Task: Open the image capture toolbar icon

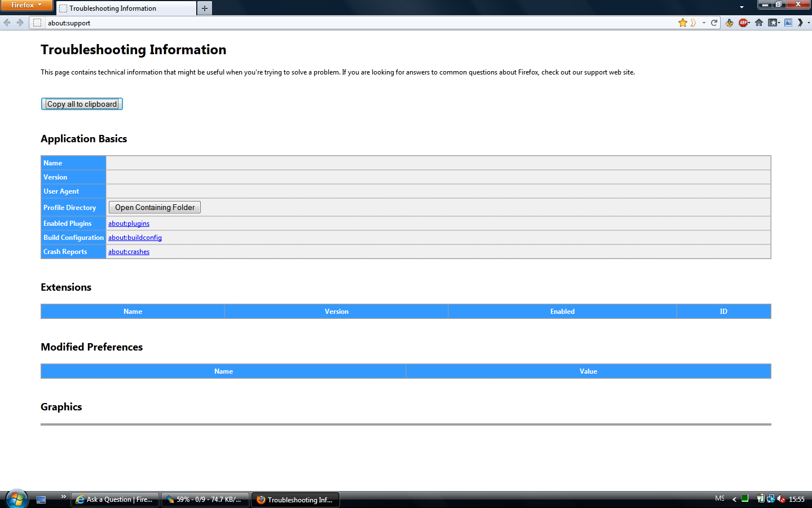Action: [x=788, y=23]
